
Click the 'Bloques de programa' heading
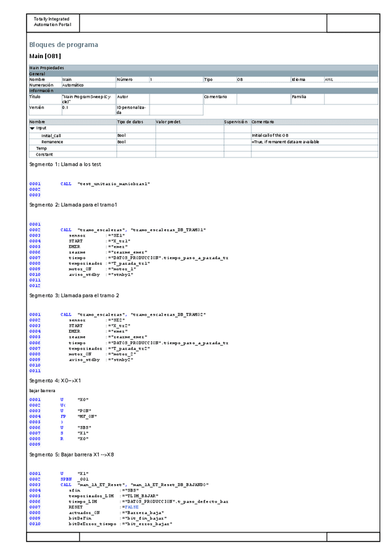63,44
